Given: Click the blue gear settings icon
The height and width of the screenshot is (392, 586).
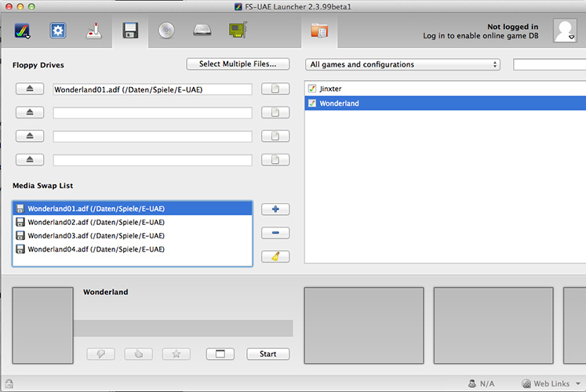Looking at the screenshot, I should pyautogui.click(x=57, y=31).
